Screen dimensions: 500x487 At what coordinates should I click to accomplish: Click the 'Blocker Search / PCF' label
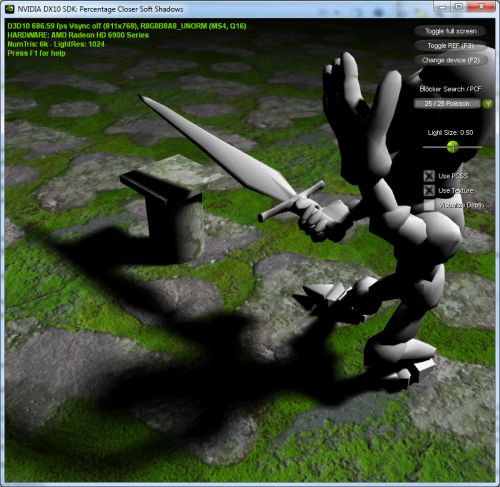(x=450, y=89)
